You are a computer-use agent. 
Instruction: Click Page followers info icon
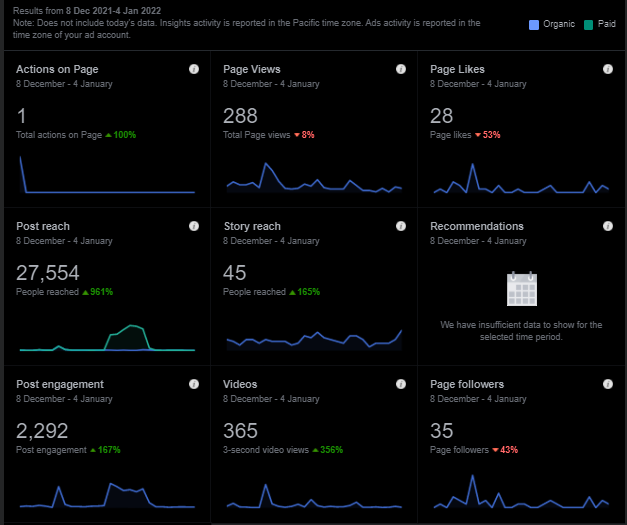tap(608, 383)
